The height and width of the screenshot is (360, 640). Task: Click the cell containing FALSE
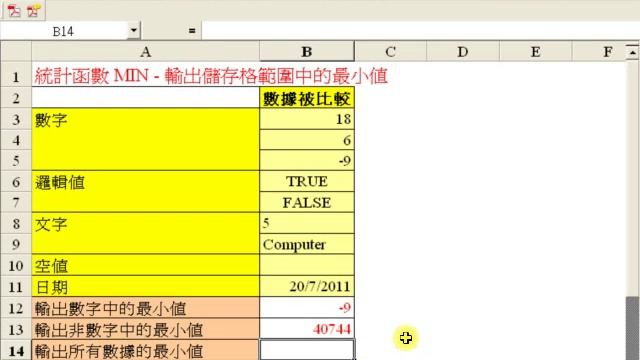point(307,202)
